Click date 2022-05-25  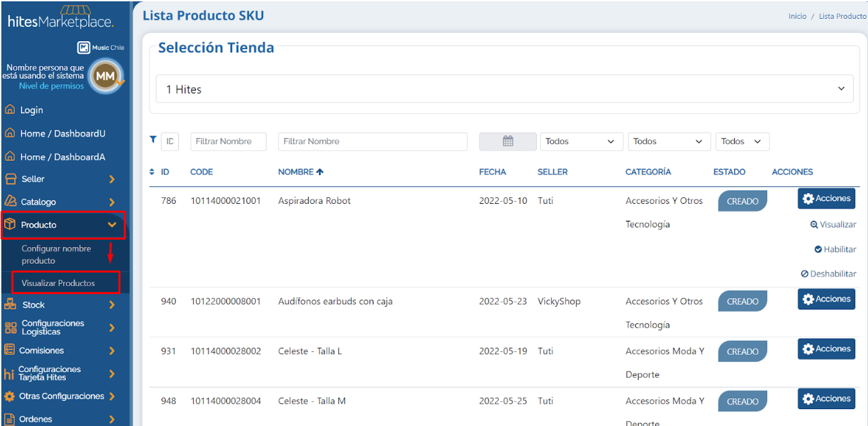503,400
